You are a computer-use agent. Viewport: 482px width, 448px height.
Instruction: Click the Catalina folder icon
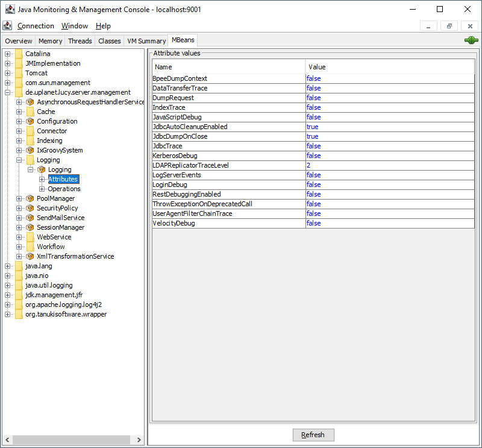[x=19, y=54]
